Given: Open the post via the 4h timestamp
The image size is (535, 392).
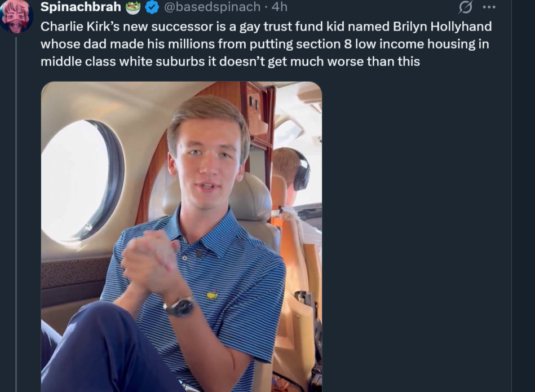Looking at the screenshot, I should tap(280, 7).
